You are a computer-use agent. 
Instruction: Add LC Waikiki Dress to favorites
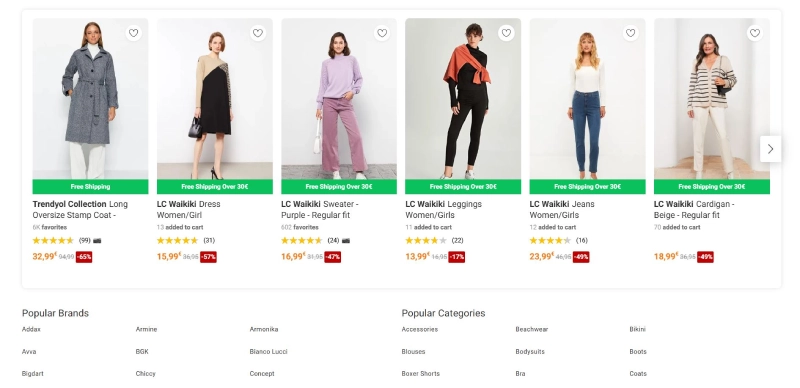258,33
